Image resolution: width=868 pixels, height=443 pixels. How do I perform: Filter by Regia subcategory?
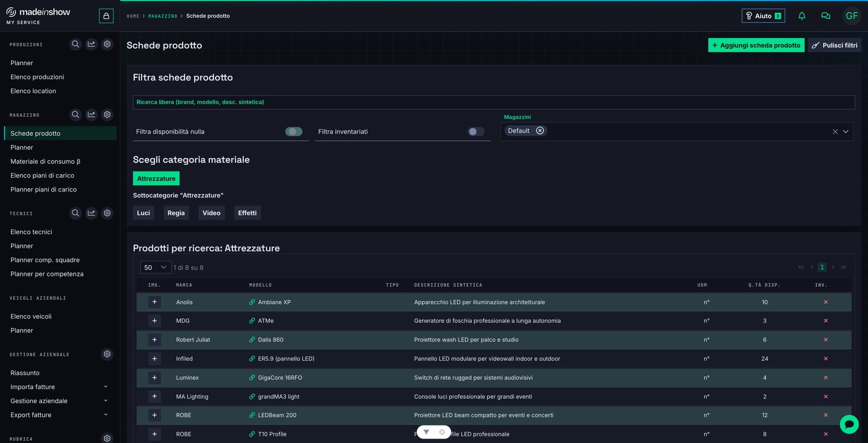[x=176, y=213]
